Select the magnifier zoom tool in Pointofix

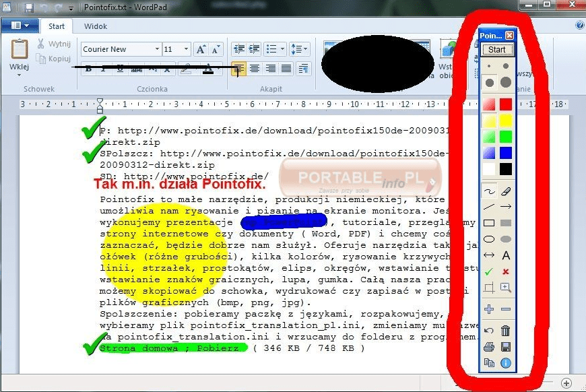pyautogui.click(x=506, y=288)
